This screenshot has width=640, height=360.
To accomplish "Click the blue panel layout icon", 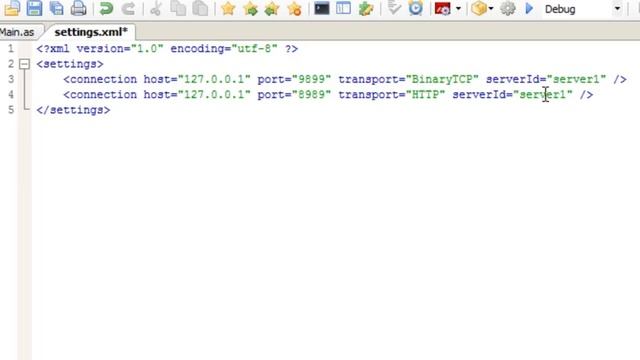I will (343, 9).
